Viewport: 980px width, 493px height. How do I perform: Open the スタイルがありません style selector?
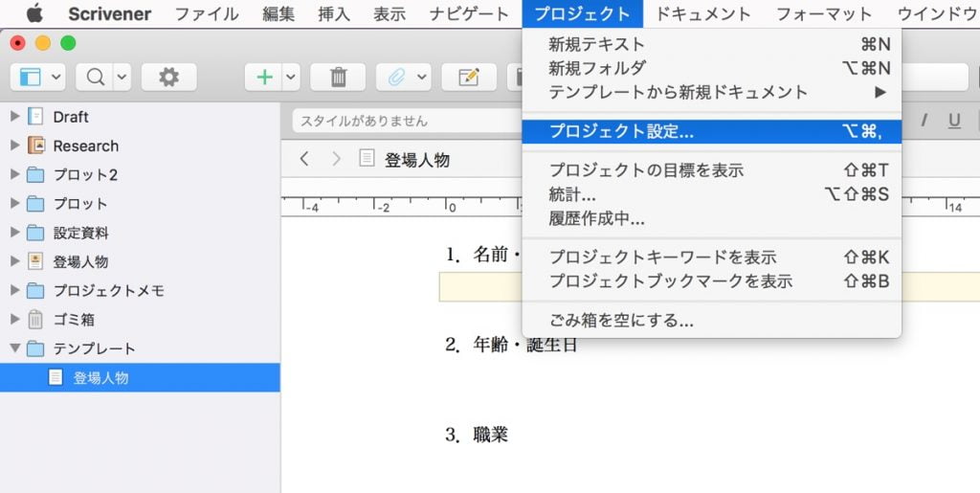[x=406, y=121]
